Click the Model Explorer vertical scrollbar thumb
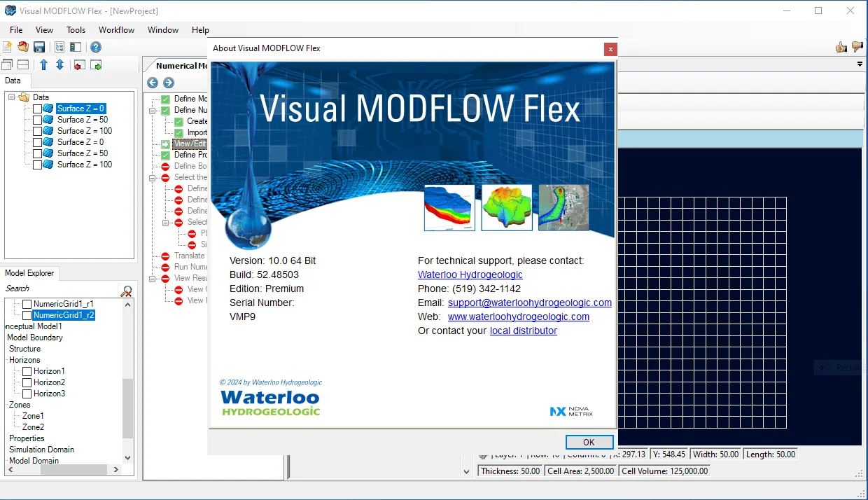 (x=127, y=408)
